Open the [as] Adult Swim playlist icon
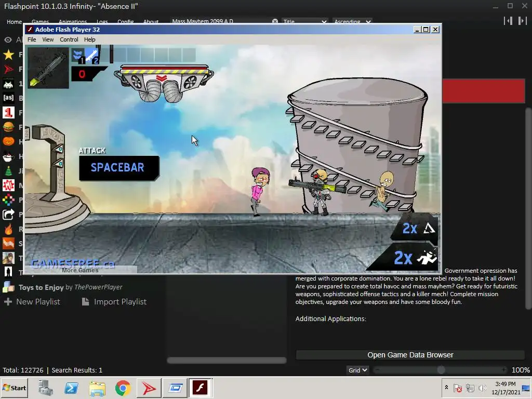The image size is (532, 399). pos(8,98)
